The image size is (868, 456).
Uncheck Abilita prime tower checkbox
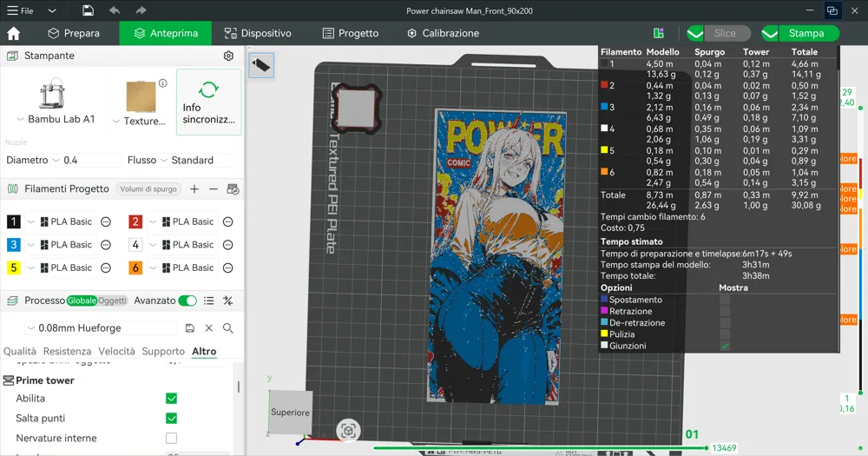pyautogui.click(x=171, y=399)
